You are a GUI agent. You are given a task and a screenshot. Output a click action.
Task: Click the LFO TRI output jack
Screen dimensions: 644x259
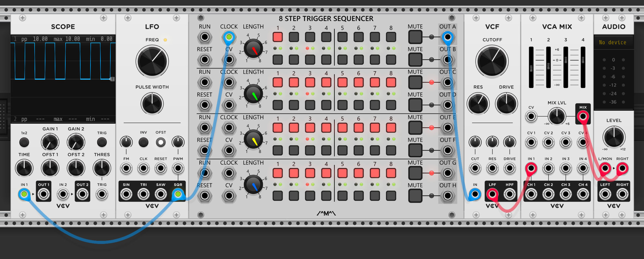pos(144,194)
